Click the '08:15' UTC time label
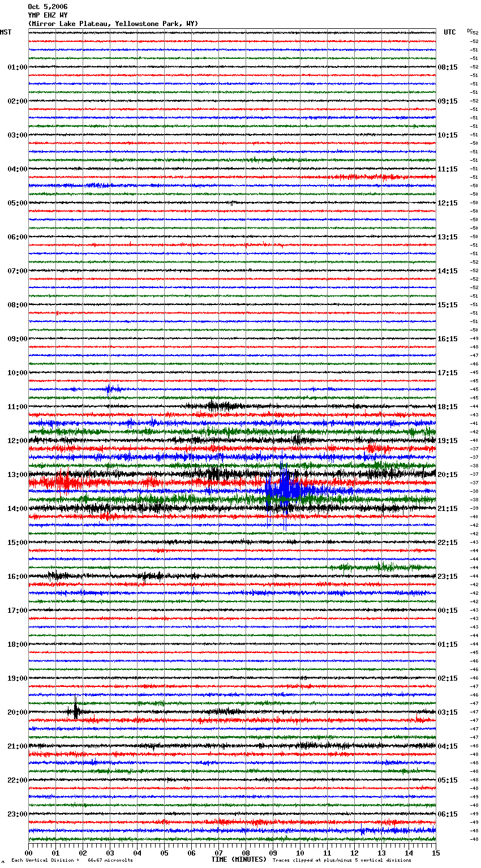The image size is (481, 868). (x=448, y=67)
